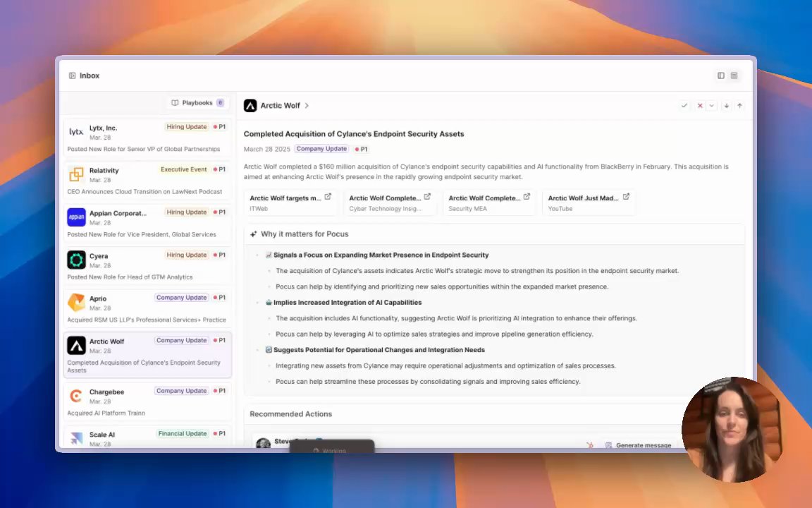Select the Aprio inbox item
812x508 pixels.
tap(147, 308)
